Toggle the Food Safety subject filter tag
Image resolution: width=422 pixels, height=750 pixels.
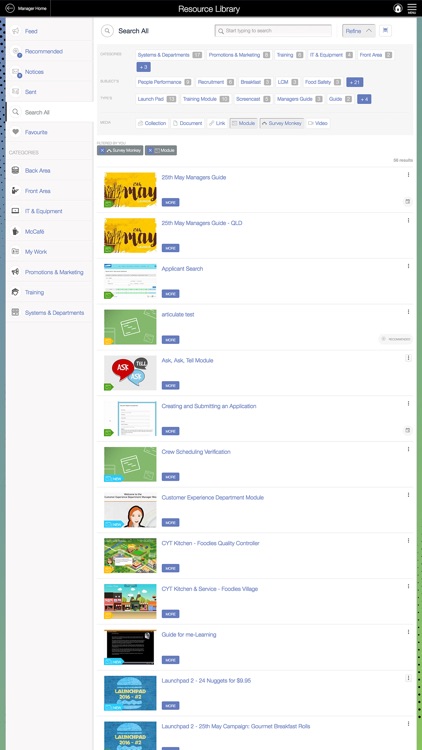323,82
